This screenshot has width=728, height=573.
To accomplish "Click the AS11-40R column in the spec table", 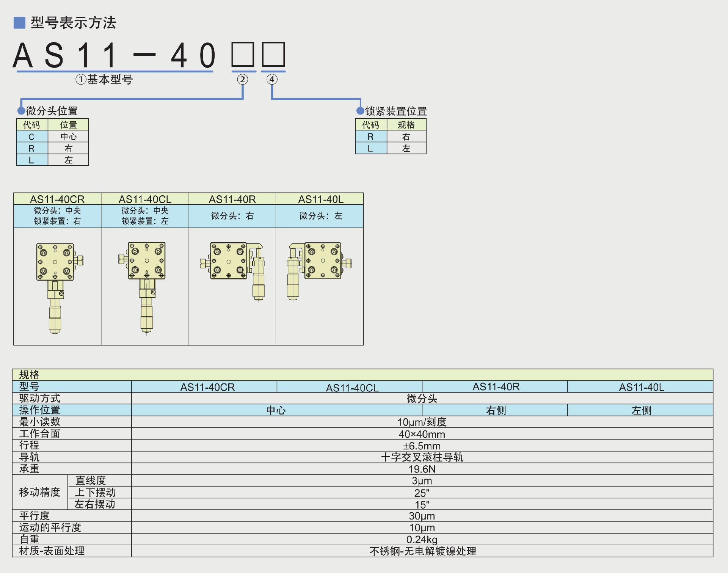I will click(x=496, y=387).
